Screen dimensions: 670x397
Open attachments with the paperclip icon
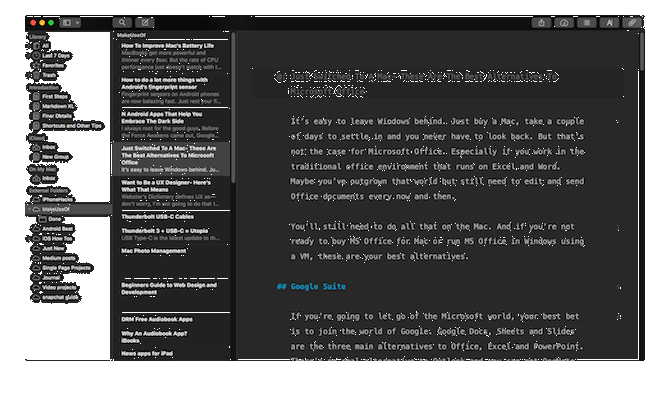tap(632, 23)
